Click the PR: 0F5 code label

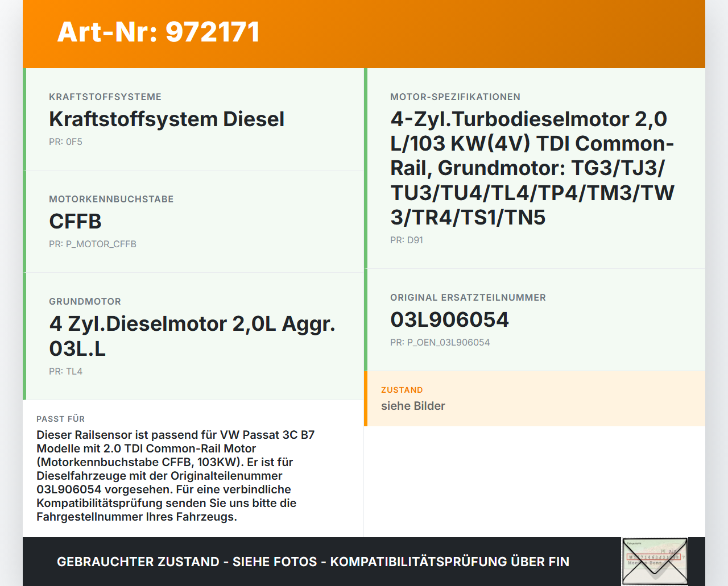(x=65, y=142)
